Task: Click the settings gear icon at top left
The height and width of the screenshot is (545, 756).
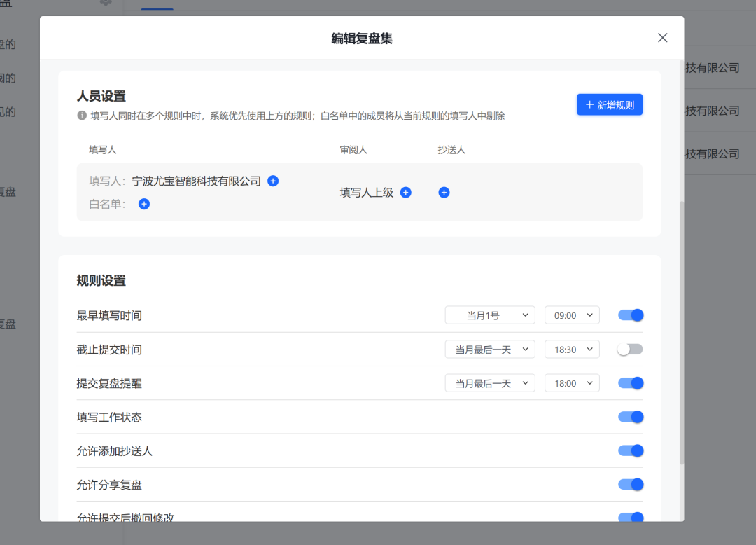Action: (x=106, y=3)
